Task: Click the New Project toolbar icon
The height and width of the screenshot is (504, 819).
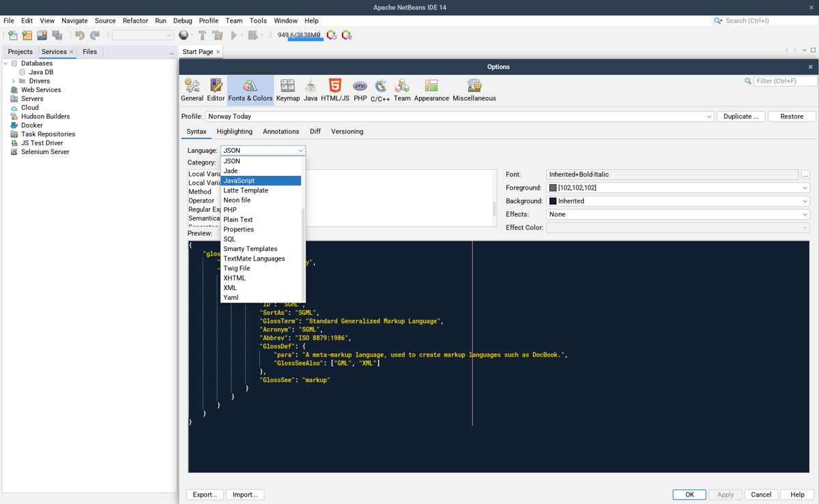Action: coord(27,35)
